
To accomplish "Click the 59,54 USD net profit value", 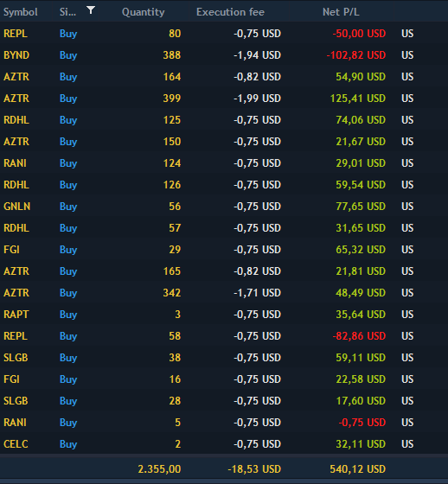I will pos(361,185).
